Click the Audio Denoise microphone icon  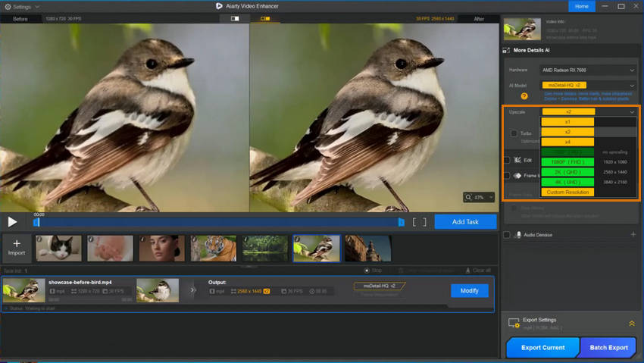pos(518,234)
